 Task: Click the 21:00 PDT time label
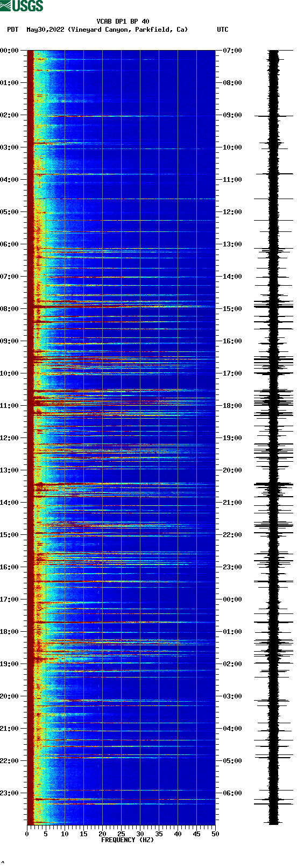(9, 729)
